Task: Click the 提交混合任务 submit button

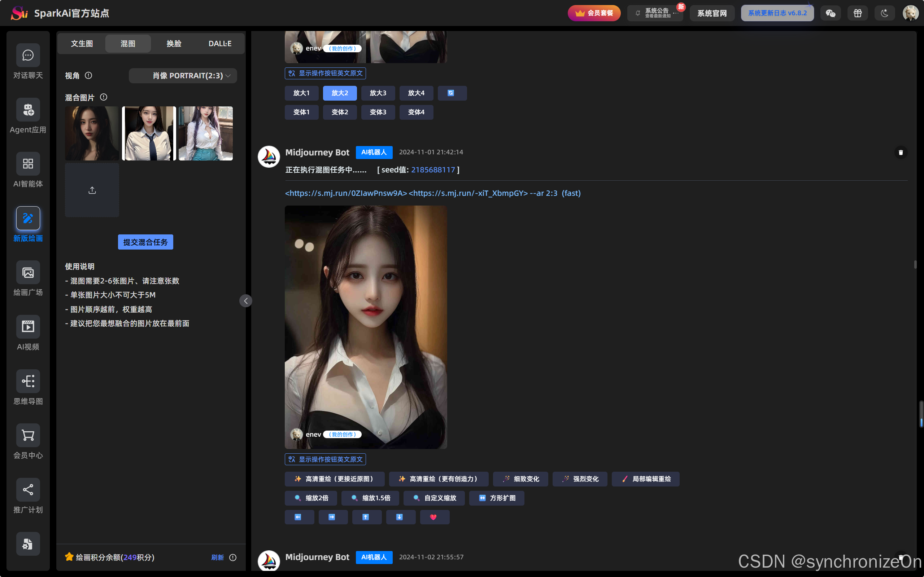Action: coord(145,242)
